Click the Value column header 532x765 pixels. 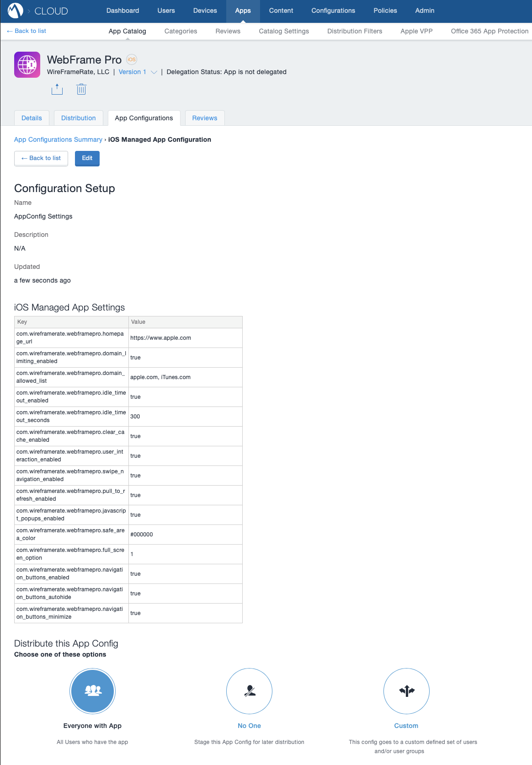point(186,322)
